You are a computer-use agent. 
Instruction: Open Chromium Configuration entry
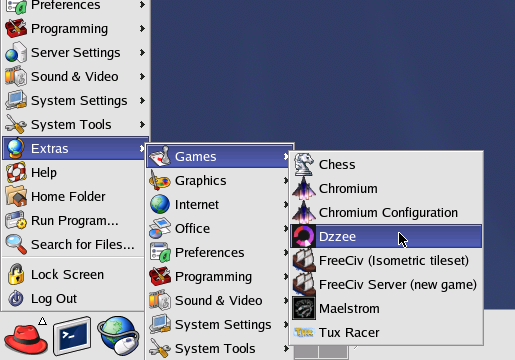[386, 212]
